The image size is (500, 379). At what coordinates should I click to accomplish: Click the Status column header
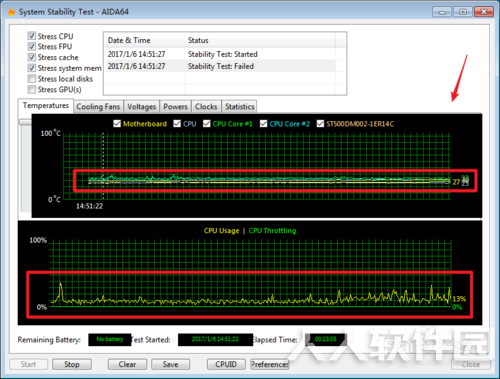260,40
